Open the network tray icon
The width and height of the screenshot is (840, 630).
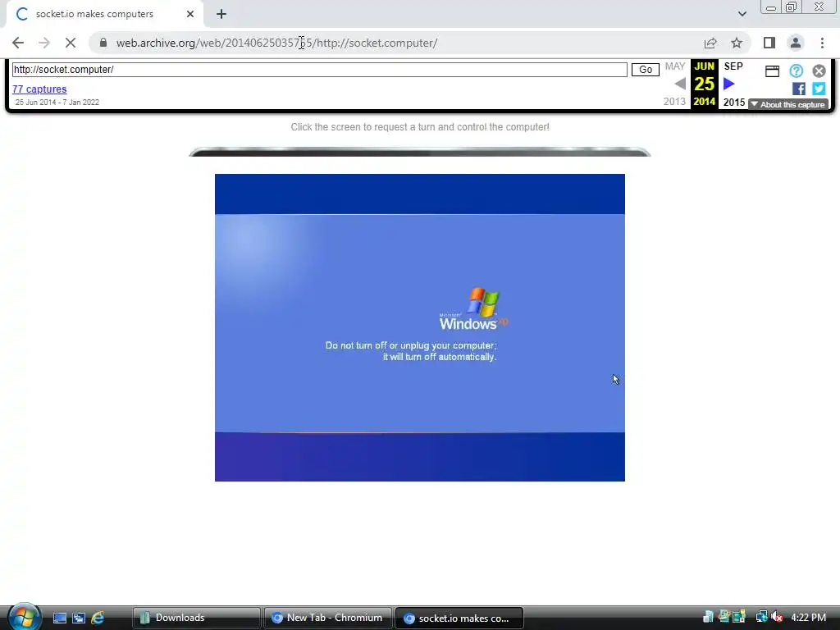[761, 617]
